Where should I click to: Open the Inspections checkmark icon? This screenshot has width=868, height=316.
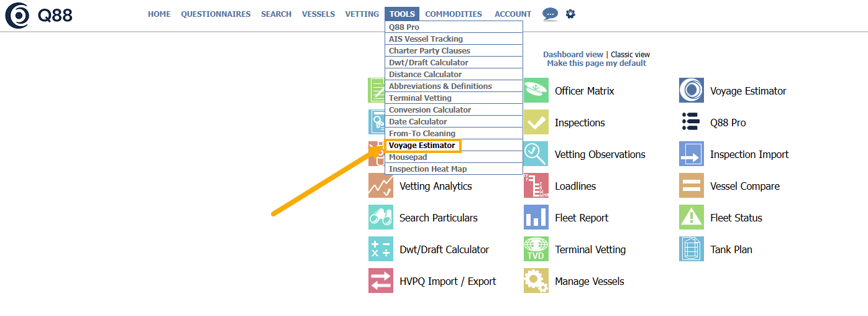click(536, 123)
